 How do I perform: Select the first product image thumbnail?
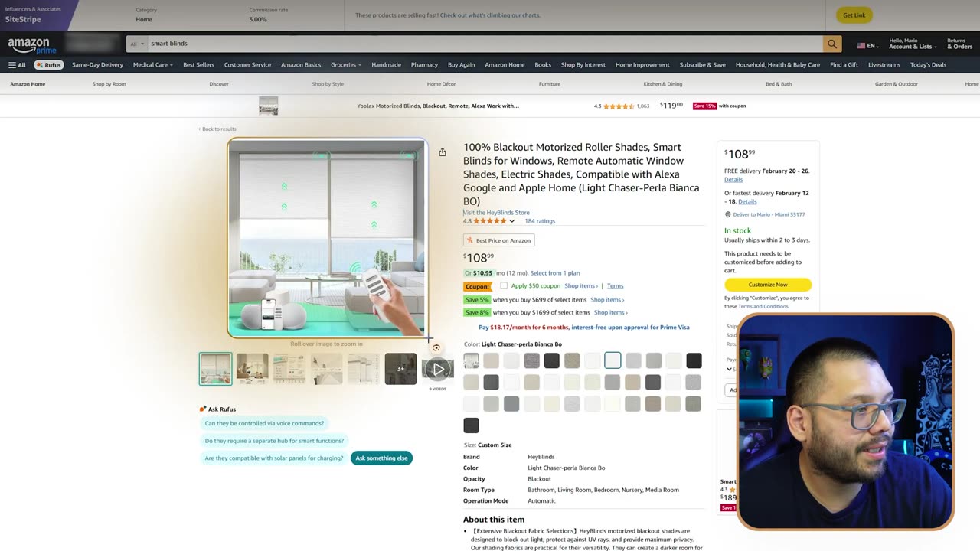[x=215, y=369]
